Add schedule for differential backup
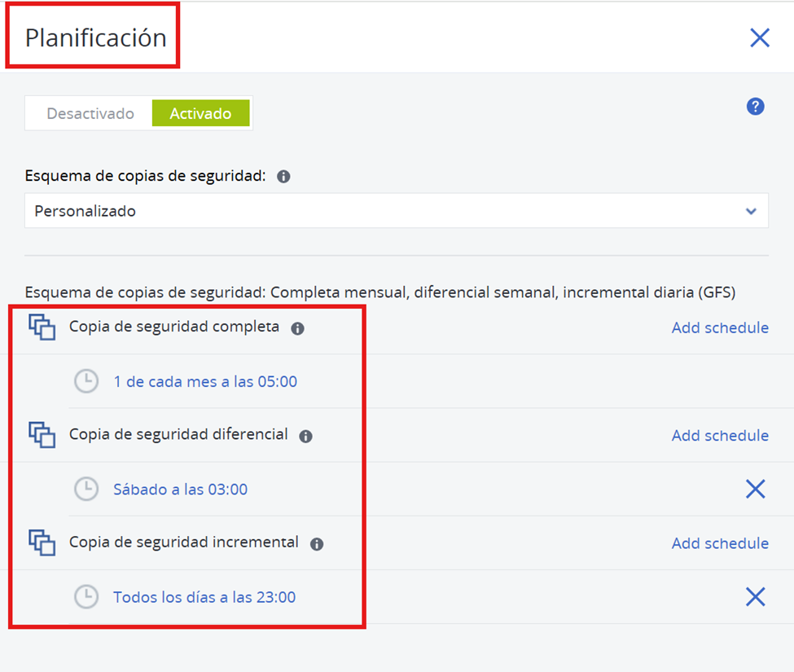Screen dimensions: 794x672 tap(719, 436)
